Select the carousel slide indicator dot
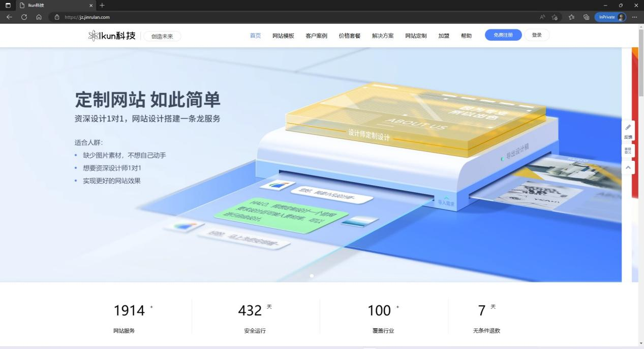Screen dimensions: 644x349 pyautogui.click(x=312, y=276)
